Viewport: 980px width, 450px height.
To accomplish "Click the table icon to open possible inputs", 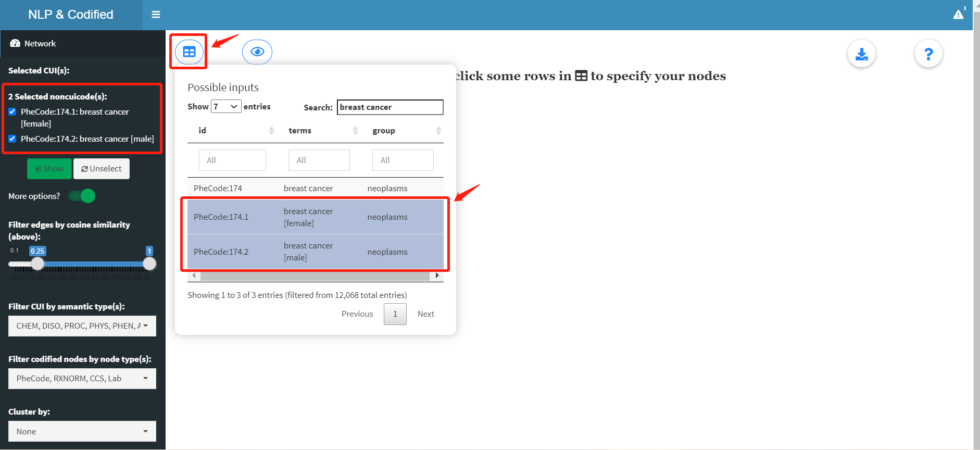I will (x=189, y=52).
